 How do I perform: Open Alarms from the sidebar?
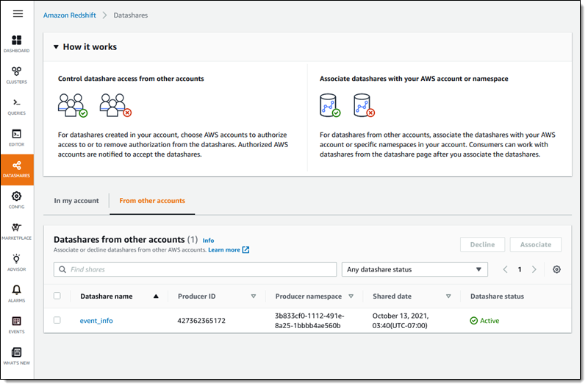(16, 294)
